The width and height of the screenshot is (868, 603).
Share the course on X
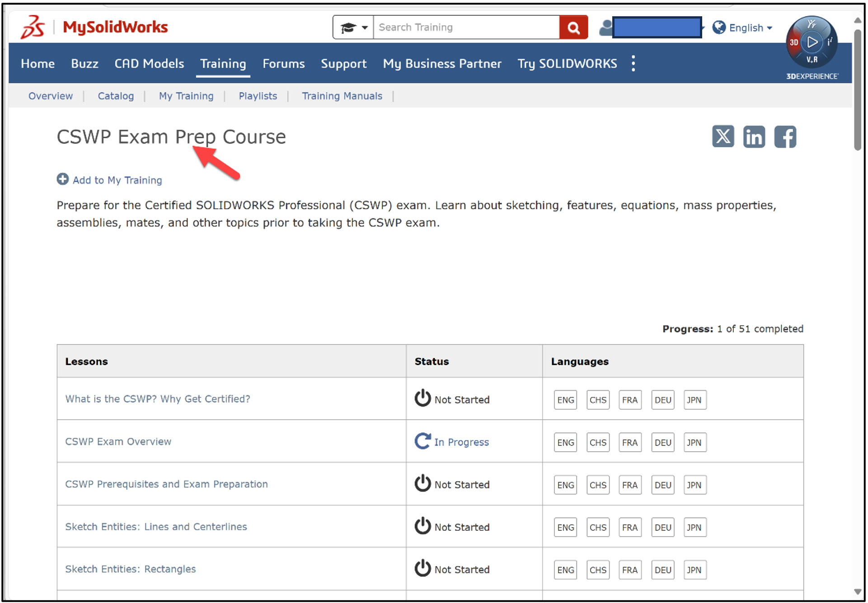(723, 137)
